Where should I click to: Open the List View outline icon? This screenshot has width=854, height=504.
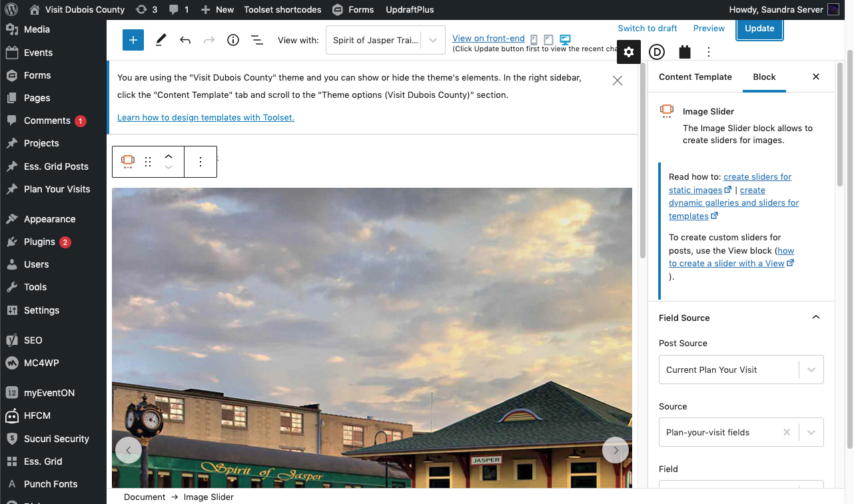tap(256, 40)
